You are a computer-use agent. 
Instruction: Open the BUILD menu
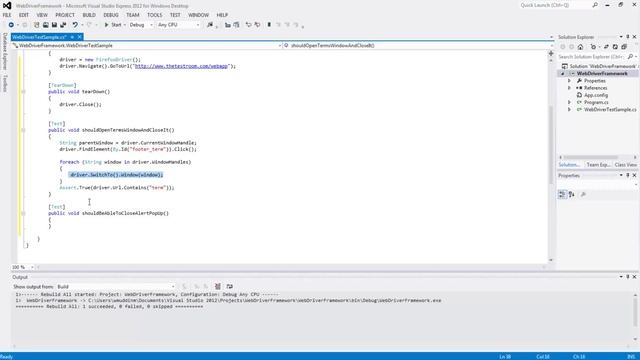coord(89,15)
